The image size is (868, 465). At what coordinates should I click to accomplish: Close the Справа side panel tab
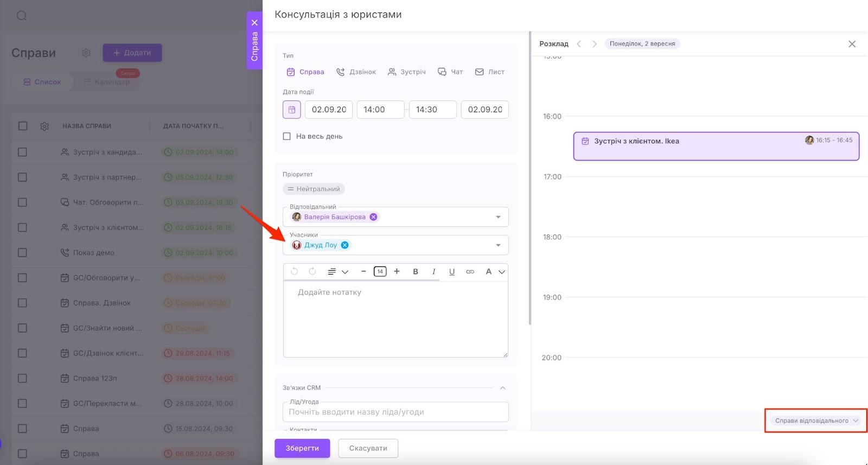click(254, 23)
